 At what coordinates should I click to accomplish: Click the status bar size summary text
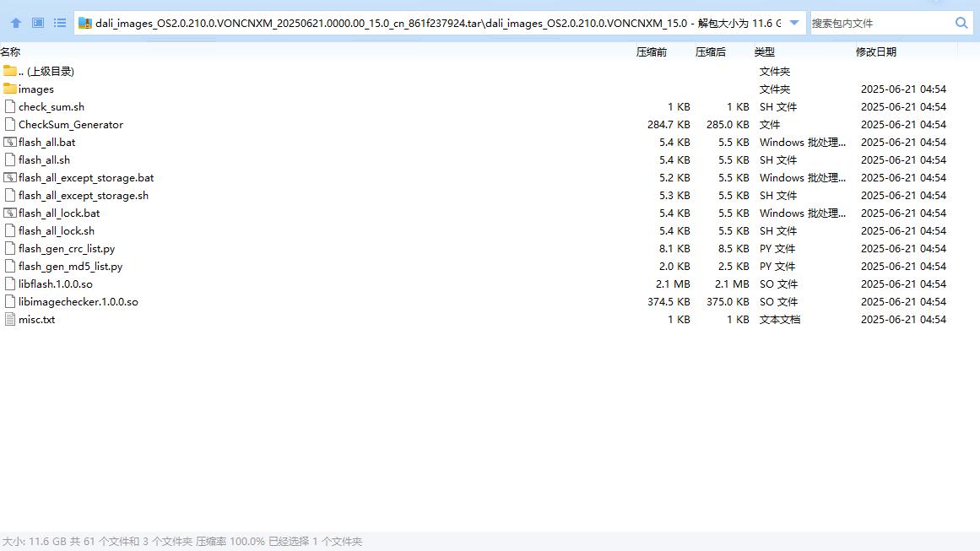point(181,541)
